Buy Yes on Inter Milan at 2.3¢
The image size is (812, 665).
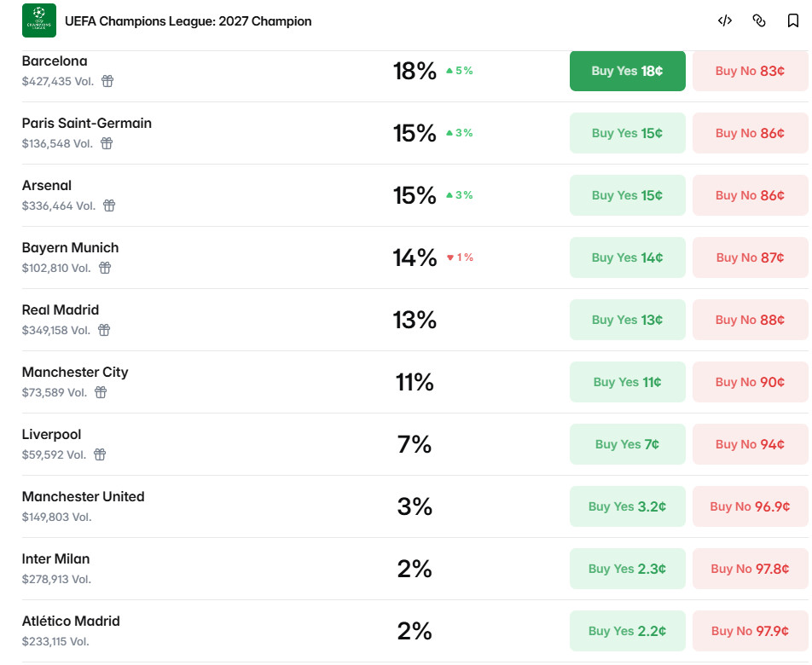[x=627, y=569]
